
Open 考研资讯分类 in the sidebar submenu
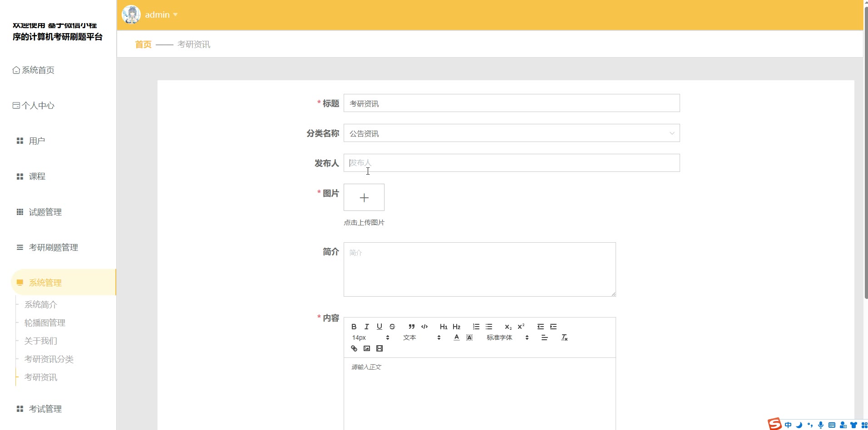pos(49,359)
